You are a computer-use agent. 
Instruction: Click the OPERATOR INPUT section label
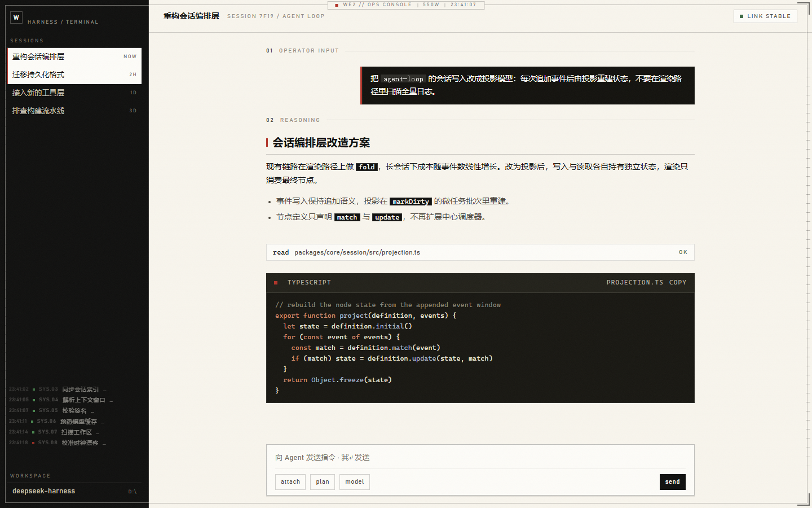[309, 51]
